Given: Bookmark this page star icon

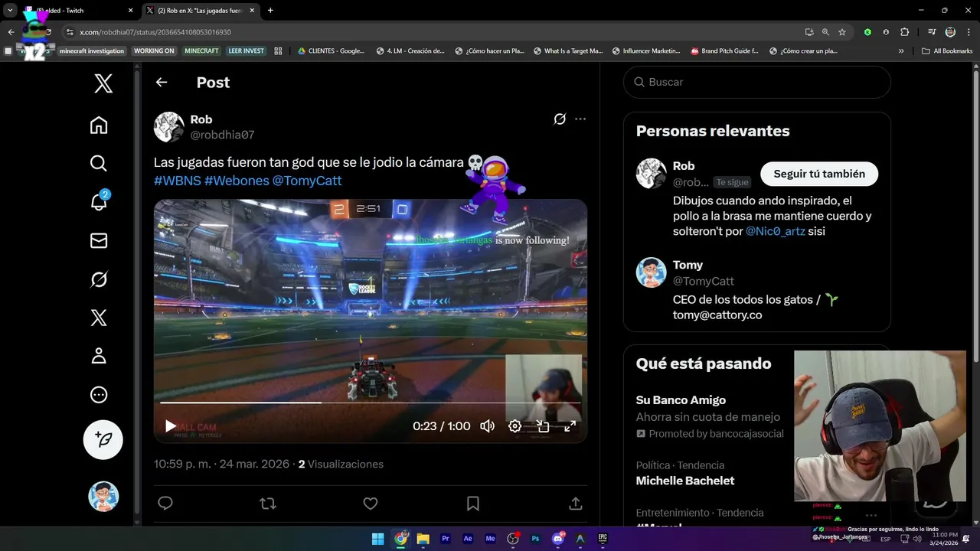Looking at the screenshot, I should (842, 32).
